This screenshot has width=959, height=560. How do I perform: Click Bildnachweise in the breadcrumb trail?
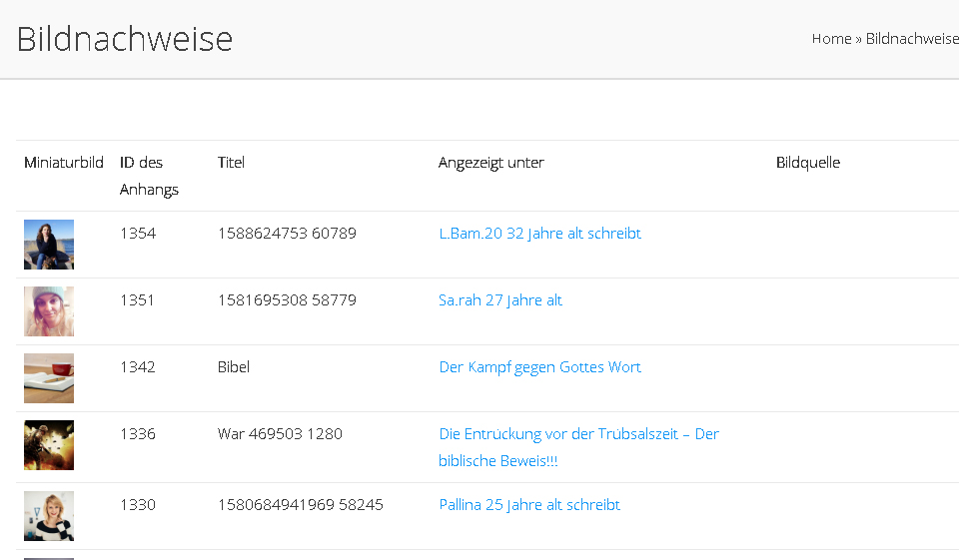(x=911, y=39)
